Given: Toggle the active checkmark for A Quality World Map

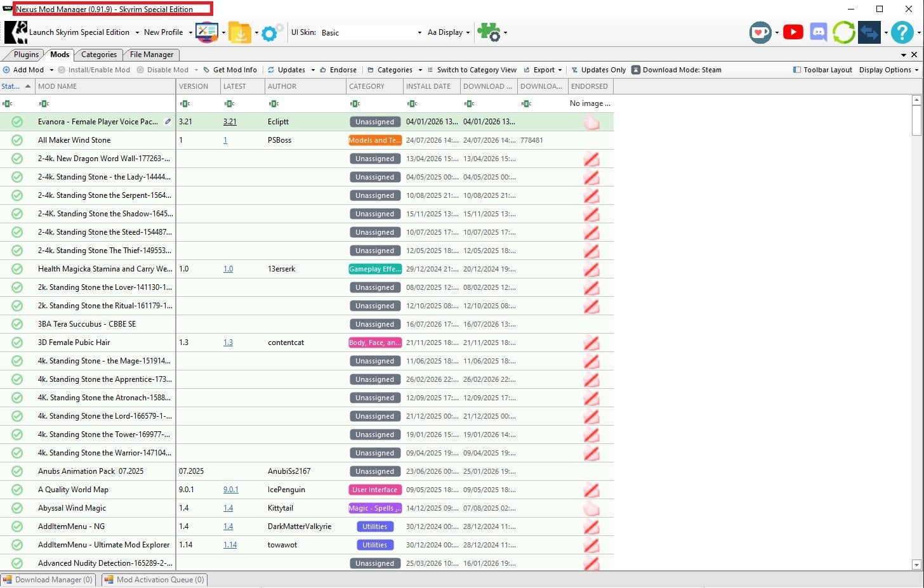Looking at the screenshot, I should click(x=17, y=490).
